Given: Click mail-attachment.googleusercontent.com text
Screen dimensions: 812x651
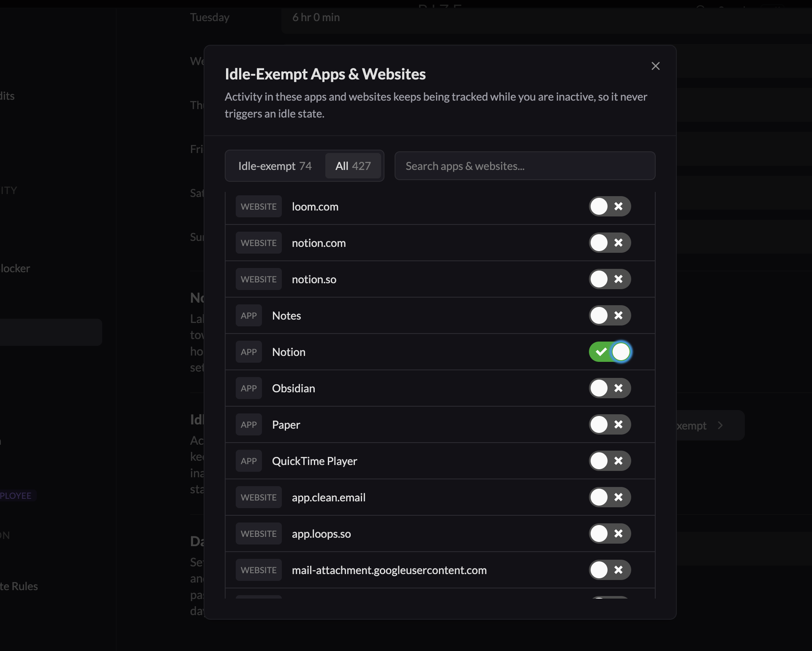Looking at the screenshot, I should pos(389,570).
